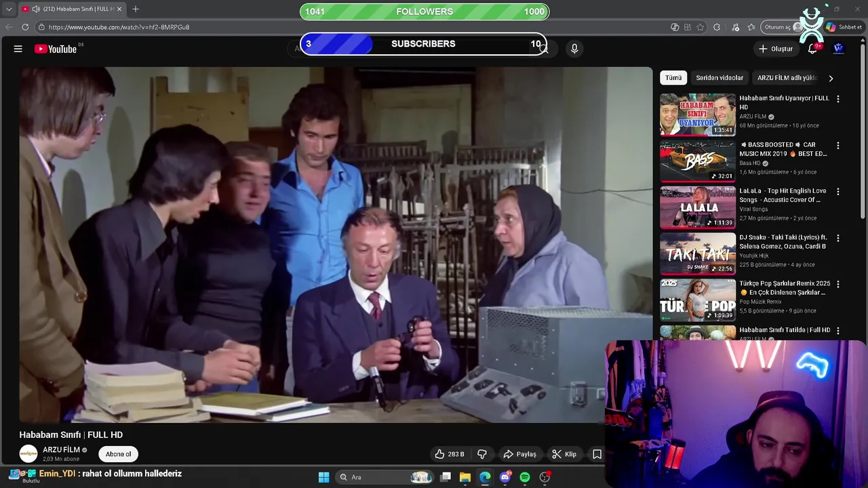The width and height of the screenshot is (868, 488).
Task: Open BASS BOOSTED car music mix thumbnail
Action: [698, 161]
